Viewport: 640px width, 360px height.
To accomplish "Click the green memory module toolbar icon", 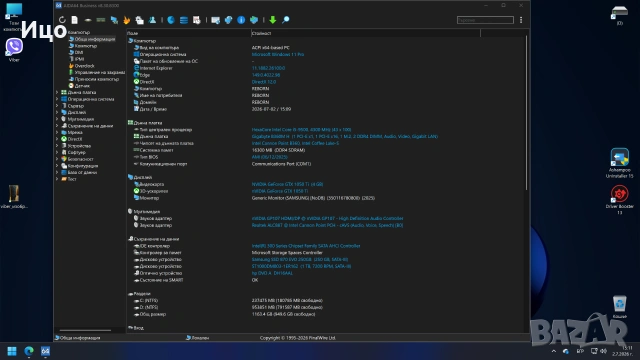I will tap(101, 20).
